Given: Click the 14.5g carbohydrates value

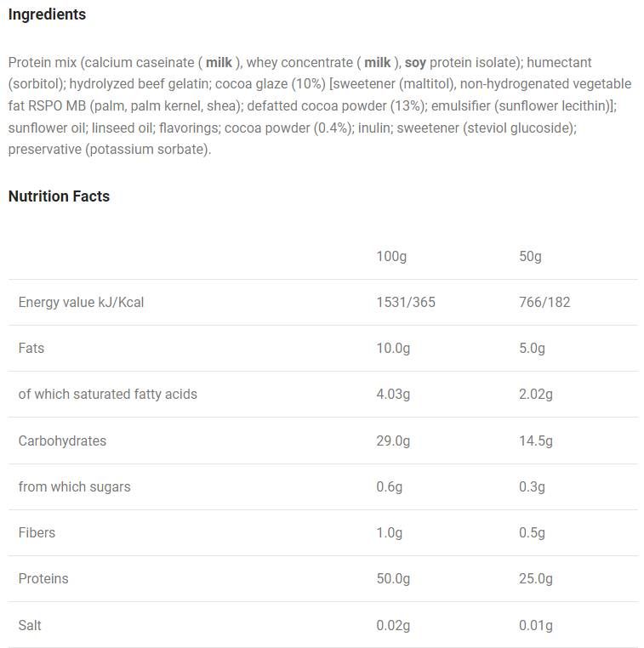Looking at the screenshot, I should (536, 441).
